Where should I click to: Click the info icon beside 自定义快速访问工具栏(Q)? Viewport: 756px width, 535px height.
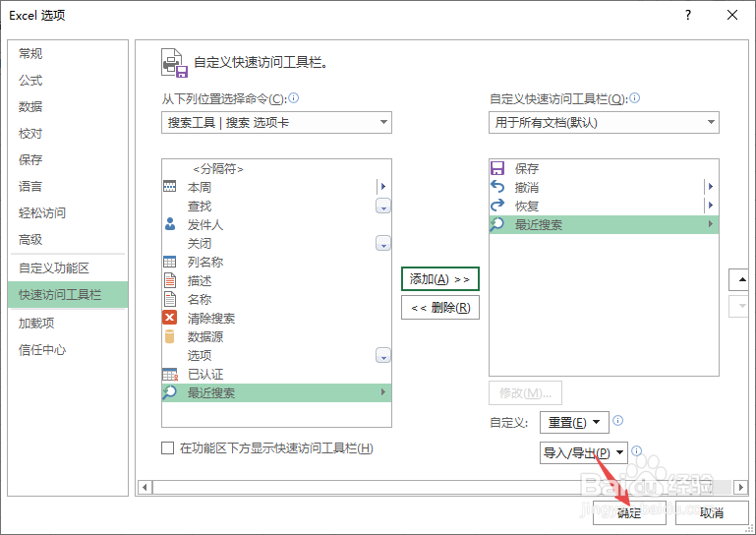point(635,98)
